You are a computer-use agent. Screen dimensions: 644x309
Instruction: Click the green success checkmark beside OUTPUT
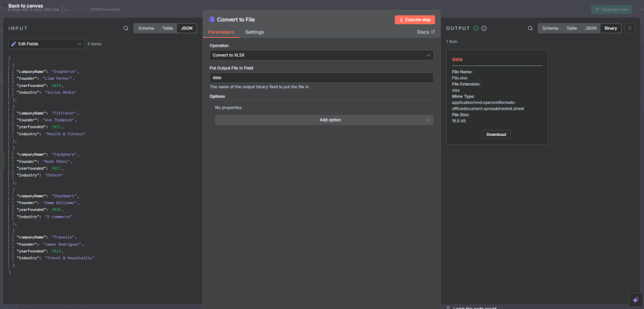[476, 28]
